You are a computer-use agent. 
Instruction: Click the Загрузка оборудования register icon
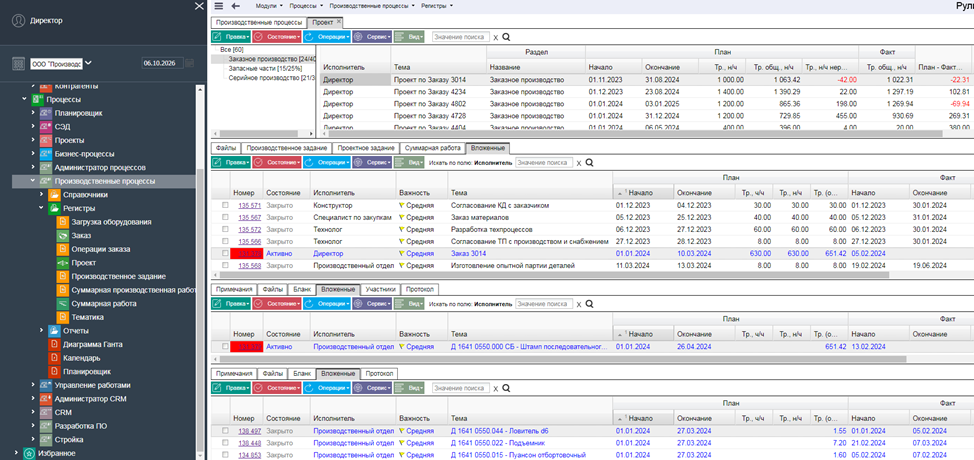point(62,222)
